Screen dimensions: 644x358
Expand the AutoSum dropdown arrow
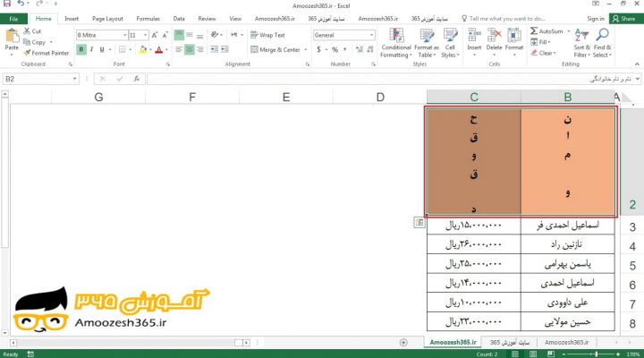[569, 31]
